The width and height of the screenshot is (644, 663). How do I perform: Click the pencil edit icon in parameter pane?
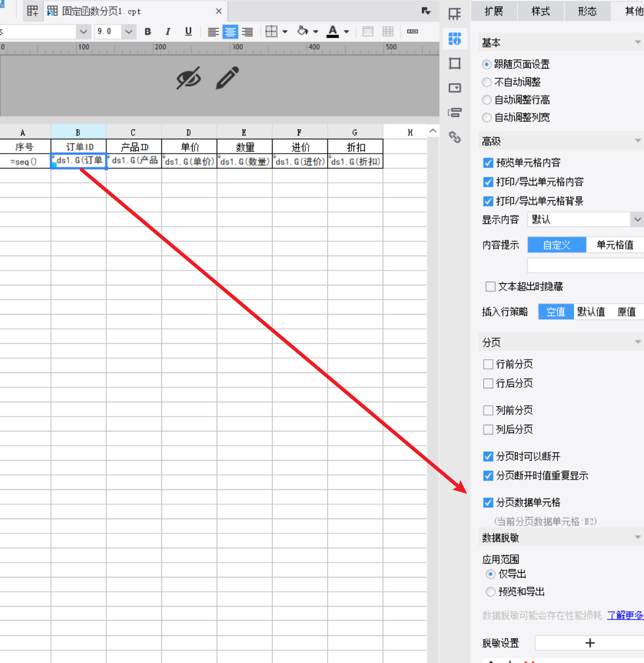click(227, 78)
